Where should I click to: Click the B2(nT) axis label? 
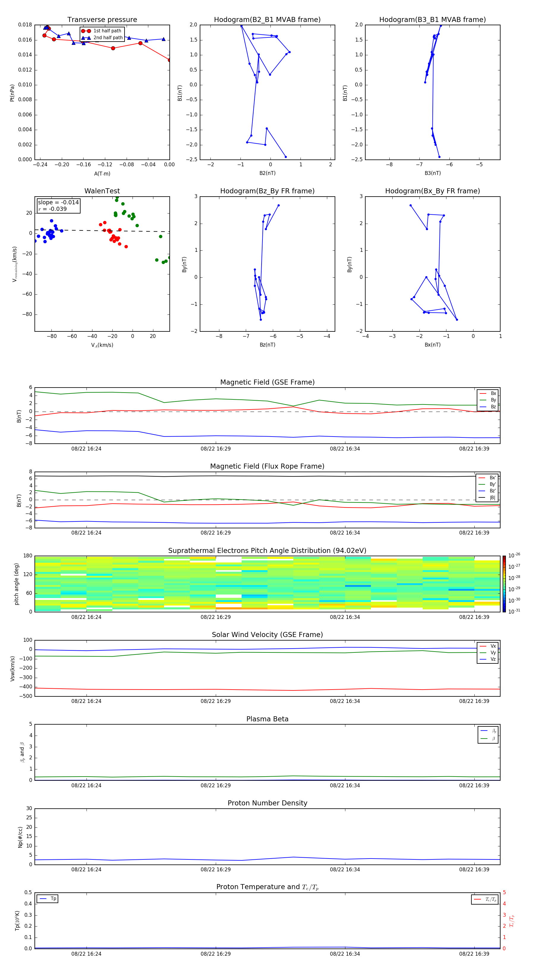point(267,173)
